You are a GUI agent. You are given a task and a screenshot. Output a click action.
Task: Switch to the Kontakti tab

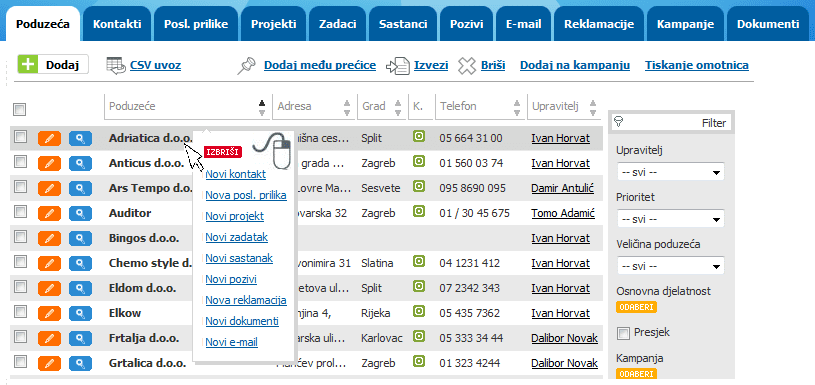(x=117, y=24)
